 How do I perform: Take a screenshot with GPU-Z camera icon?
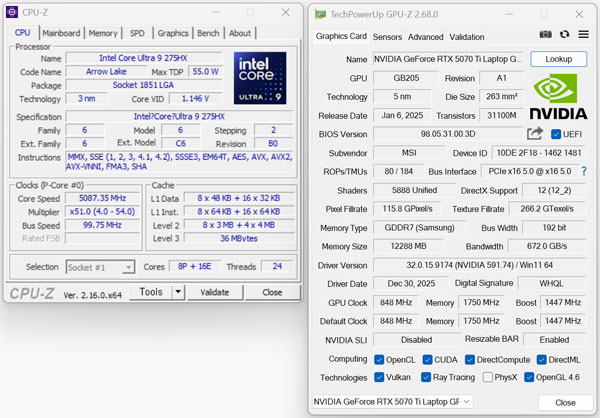point(546,36)
